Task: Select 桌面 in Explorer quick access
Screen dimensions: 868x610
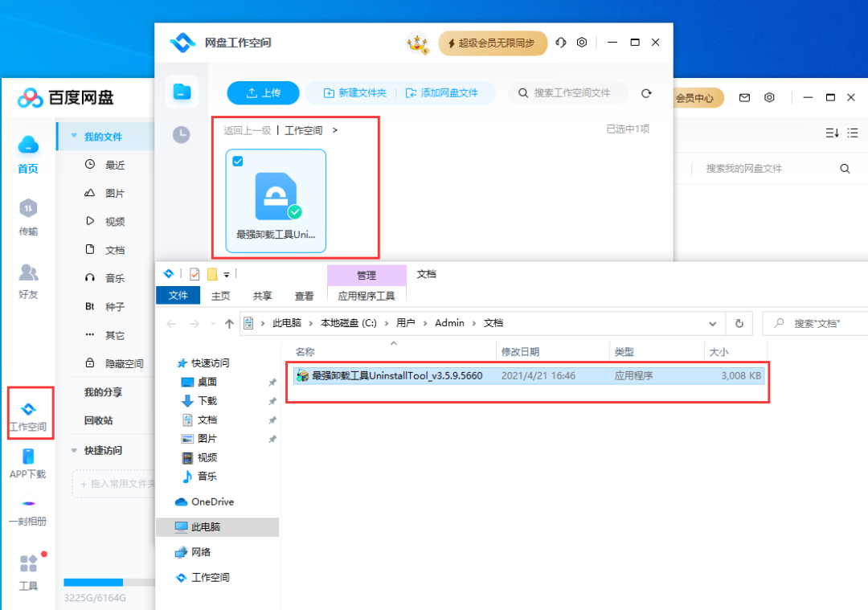Action: 207,382
